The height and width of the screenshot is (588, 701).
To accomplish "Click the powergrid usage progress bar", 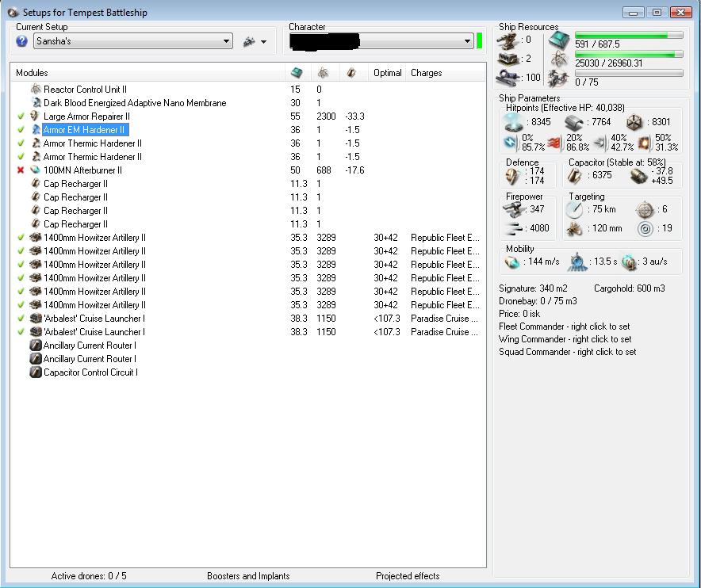I will point(629,54).
